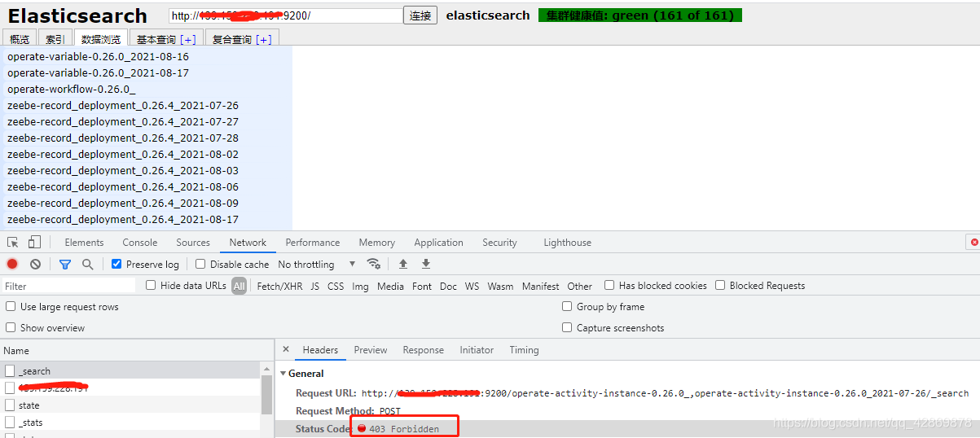The width and height of the screenshot is (980, 438).
Task: Click the request list vertical scrollbar
Action: coord(266,396)
